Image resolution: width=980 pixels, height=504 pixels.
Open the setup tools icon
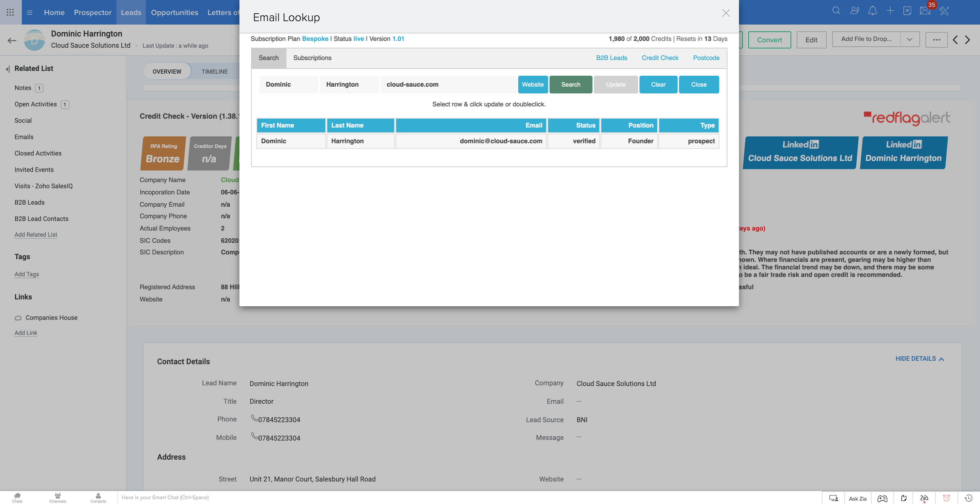tap(944, 11)
